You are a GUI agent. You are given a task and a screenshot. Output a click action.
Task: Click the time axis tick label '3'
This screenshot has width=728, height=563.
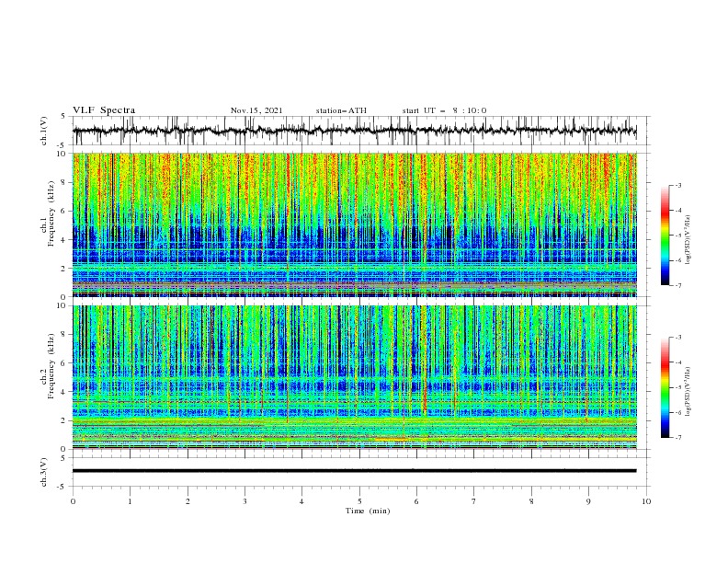245,501
